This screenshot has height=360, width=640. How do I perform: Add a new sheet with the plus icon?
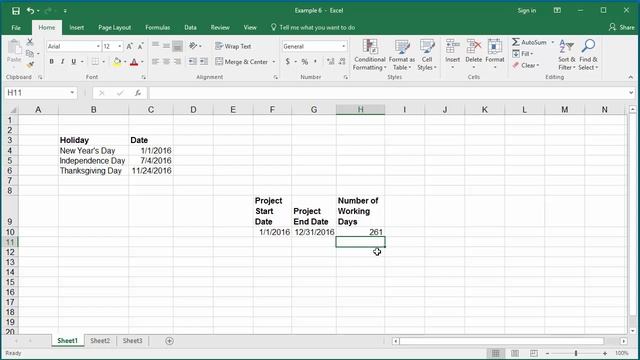pyautogui.click(x=169, y=341)
